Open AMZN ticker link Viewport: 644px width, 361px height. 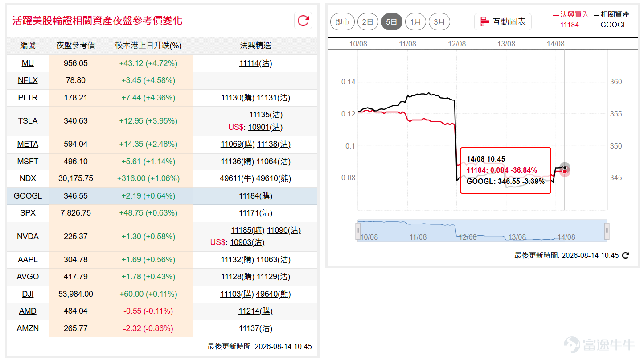point(28,328)
